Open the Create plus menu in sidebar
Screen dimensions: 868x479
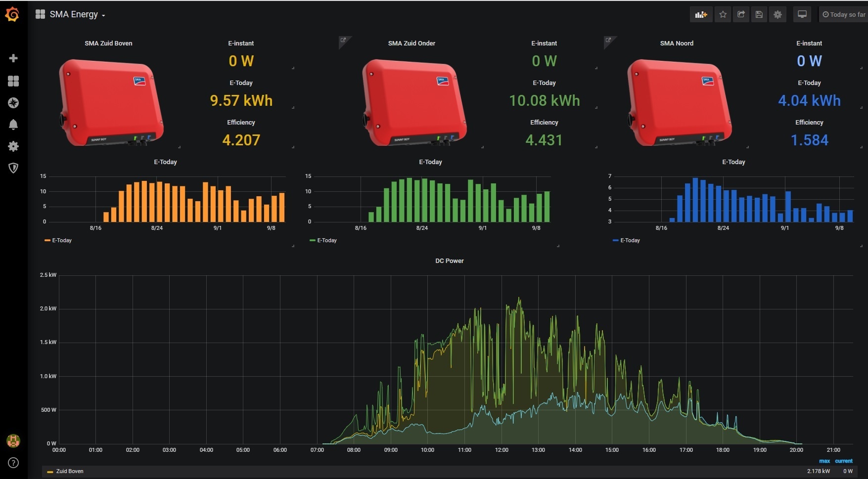click(13, 58)
